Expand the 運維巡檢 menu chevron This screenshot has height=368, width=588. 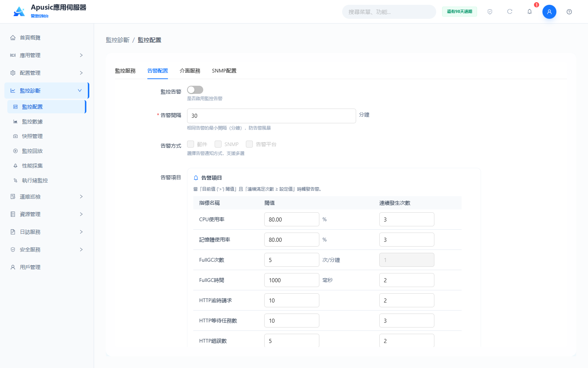[81, 197]
